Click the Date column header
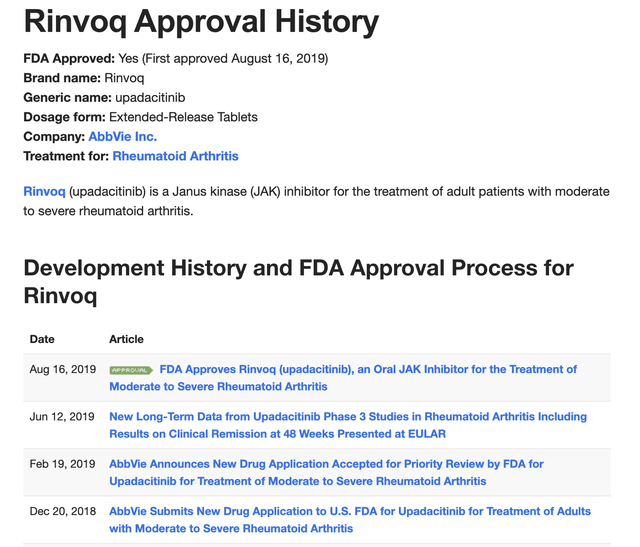This screenshot has width=640, height=547. coord(42,339)
